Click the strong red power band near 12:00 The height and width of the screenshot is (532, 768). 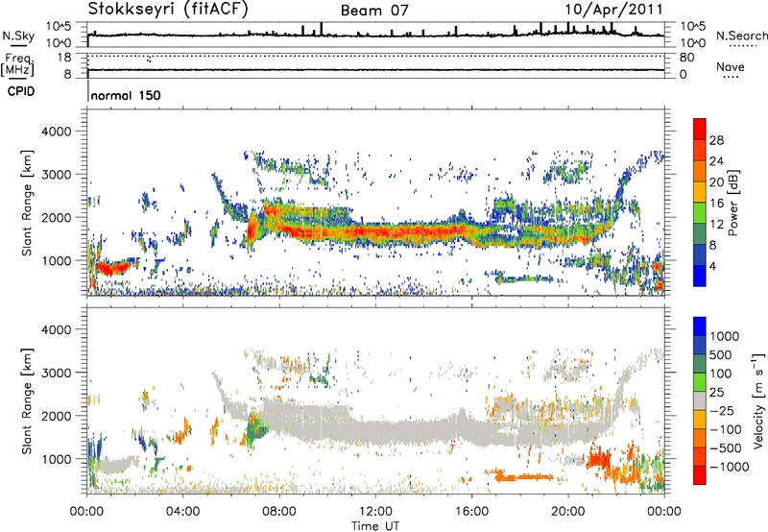tap(375, 230)
